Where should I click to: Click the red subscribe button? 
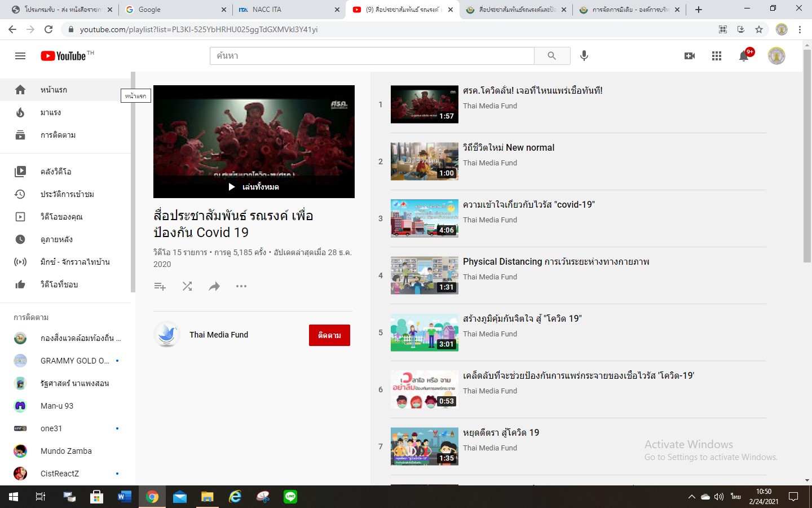[x=329, y=335]
